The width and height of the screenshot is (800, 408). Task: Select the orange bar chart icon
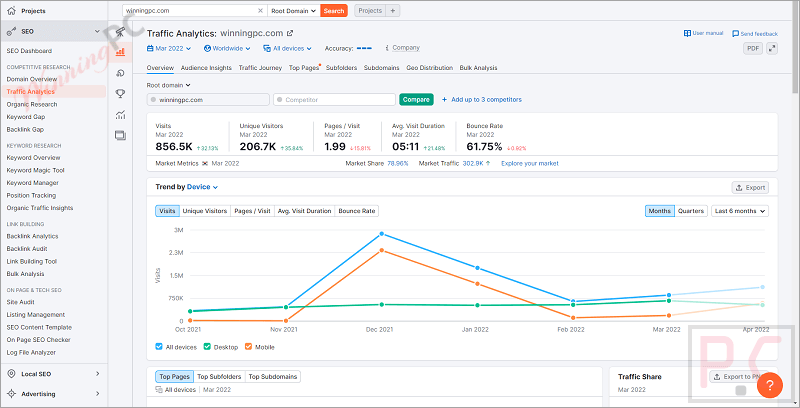(120, 52)
